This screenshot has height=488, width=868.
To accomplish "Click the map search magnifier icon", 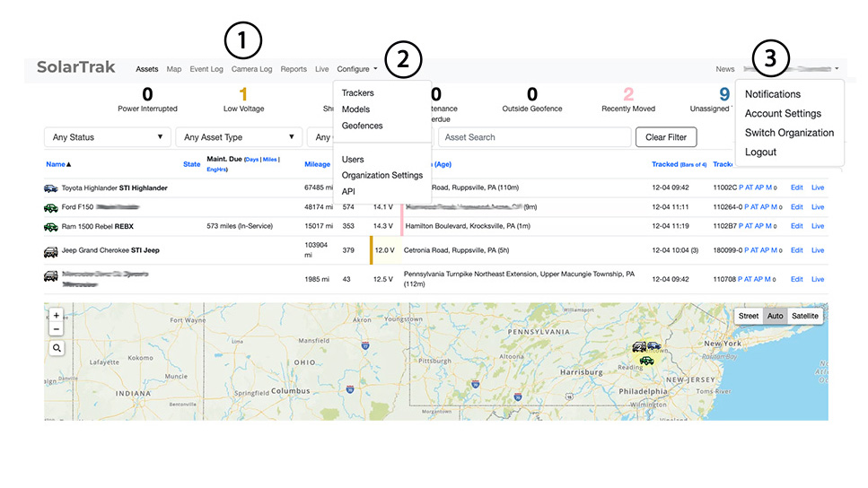I will pos(57,348).
